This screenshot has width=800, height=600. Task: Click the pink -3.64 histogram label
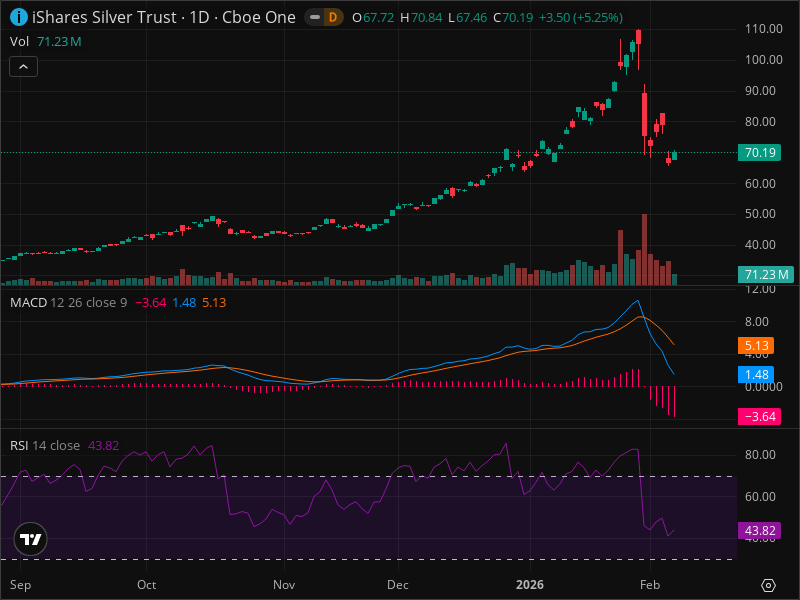[x=759, y=416]
